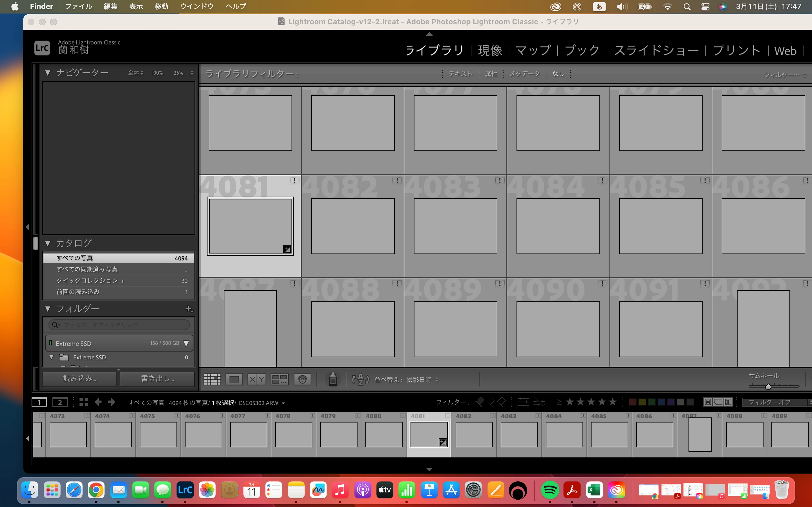Toggle flagged filter in filmstrip
The width and height of the screenshot is (812, 507).
(480, 402)
